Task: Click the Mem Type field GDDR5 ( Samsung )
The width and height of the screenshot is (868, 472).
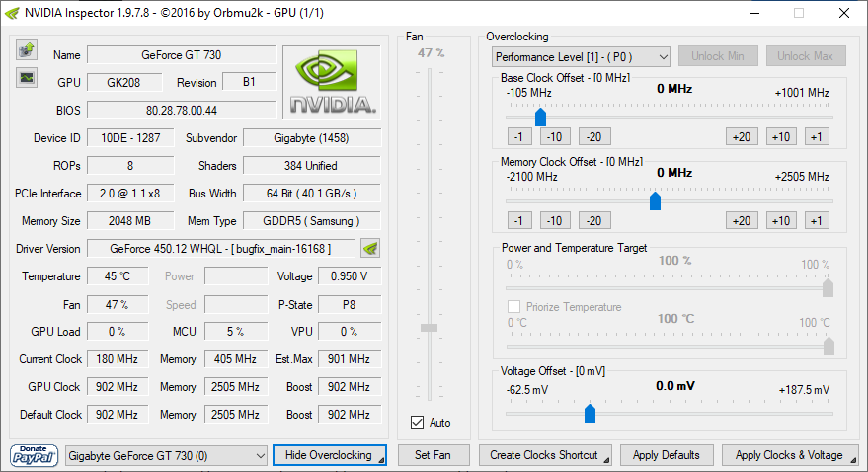Action: tap(312, 221)
